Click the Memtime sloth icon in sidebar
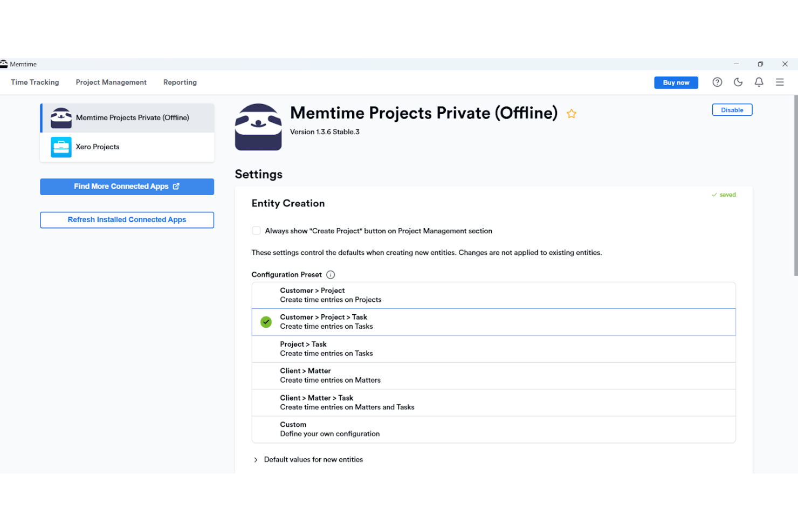Image resolution: width=798 pixels, height=532 pixels. point(61,118)
